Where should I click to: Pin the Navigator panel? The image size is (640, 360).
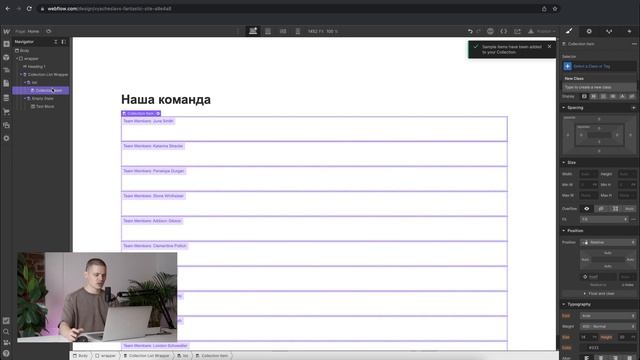64,42
